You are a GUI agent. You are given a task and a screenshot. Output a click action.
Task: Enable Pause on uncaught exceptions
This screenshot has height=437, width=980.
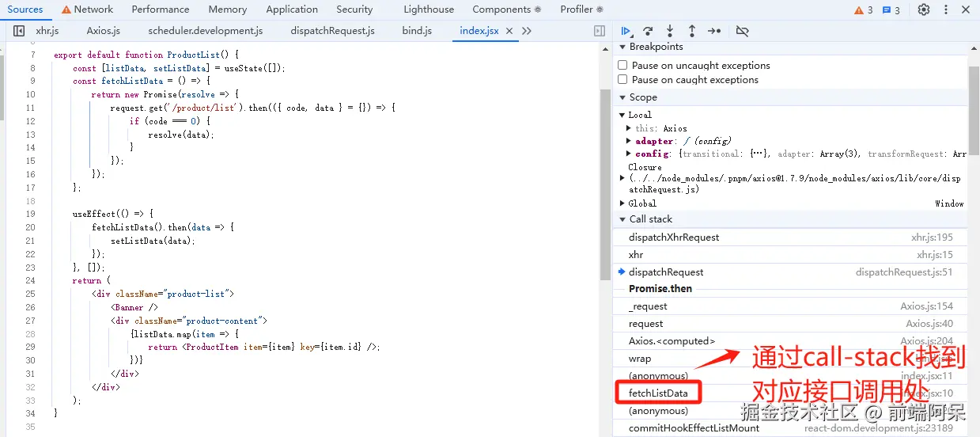(x=623, y=65)
